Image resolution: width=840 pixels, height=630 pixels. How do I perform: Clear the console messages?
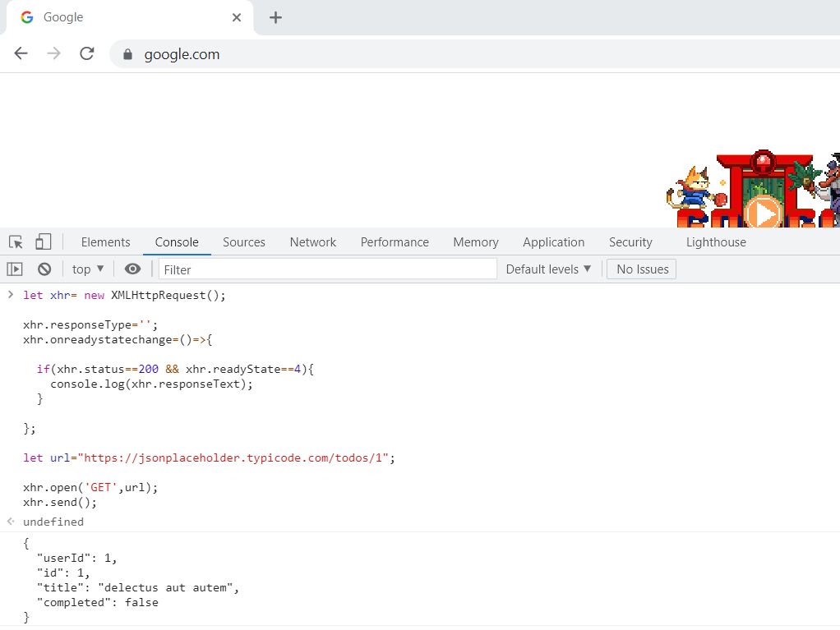point(44,269)
